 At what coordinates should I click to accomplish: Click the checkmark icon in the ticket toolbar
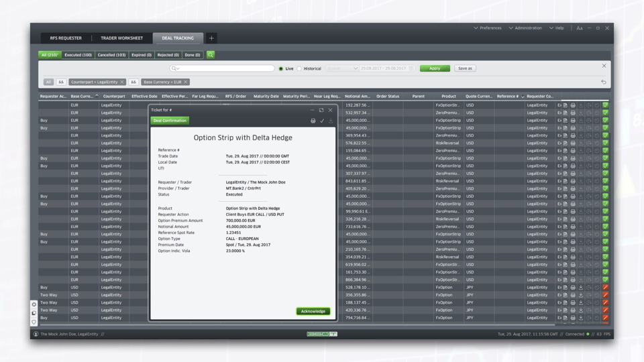(x=322, y=121)
